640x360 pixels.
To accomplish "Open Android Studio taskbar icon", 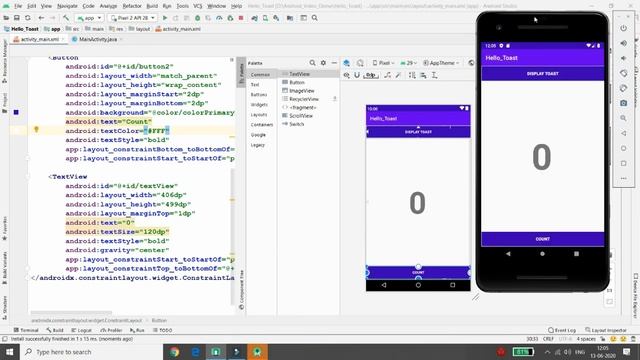I will click(x=257, y=352).
